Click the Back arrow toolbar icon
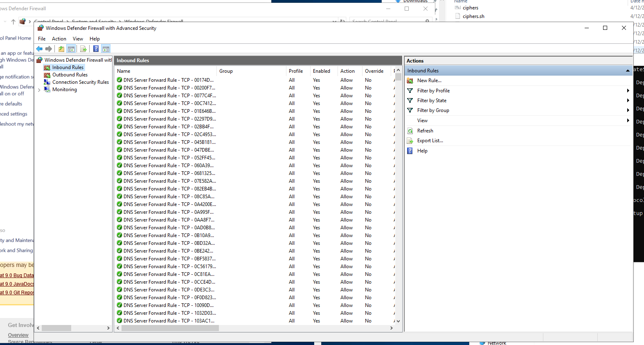644x345 pixels. click(39, 49)
